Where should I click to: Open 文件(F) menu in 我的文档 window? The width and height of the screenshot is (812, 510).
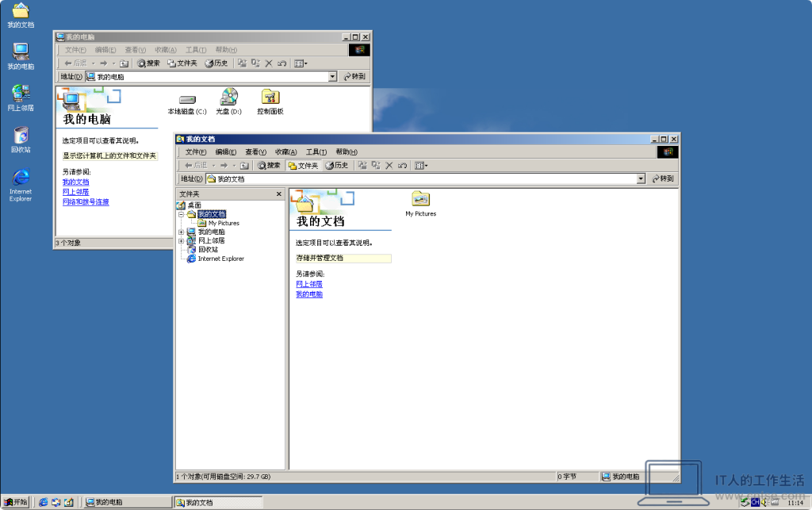[196, 151]
